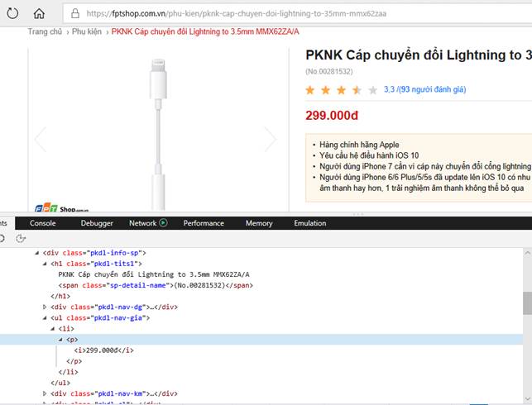This screenshot has width=532, height=405.
Task: Collapse the ul pkdl-nav-gia node
Action: pos(45,318)
